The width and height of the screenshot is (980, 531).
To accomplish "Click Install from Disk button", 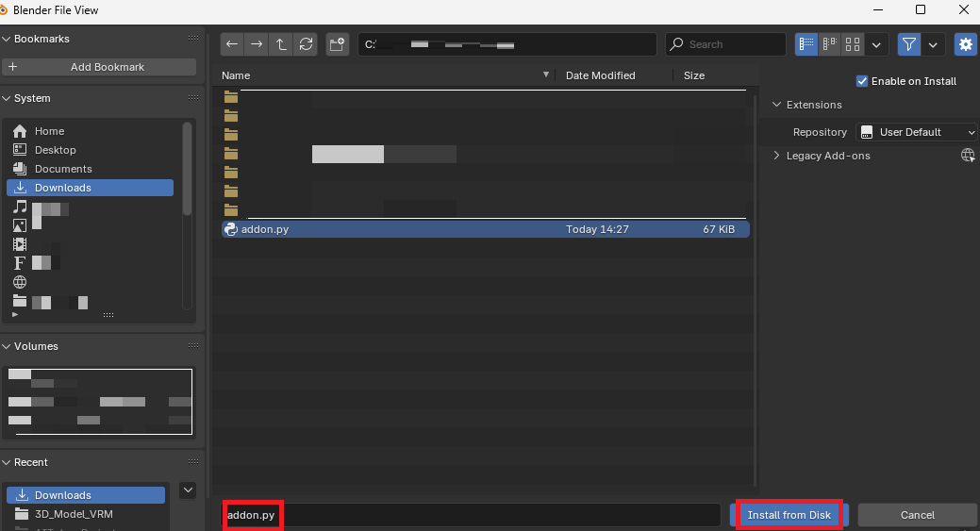I will (x=789, y=515).
